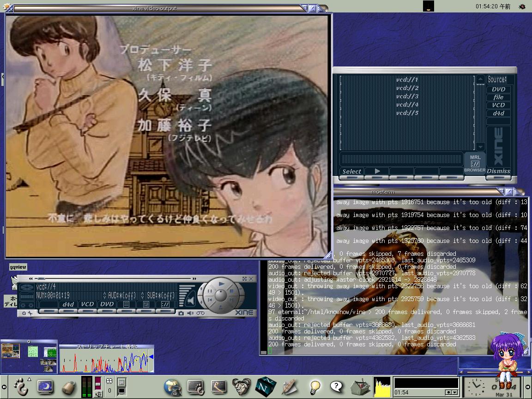532x399 pixels.
Task: Click the light bulb tips icon
Action: click(x=315, y=387)
